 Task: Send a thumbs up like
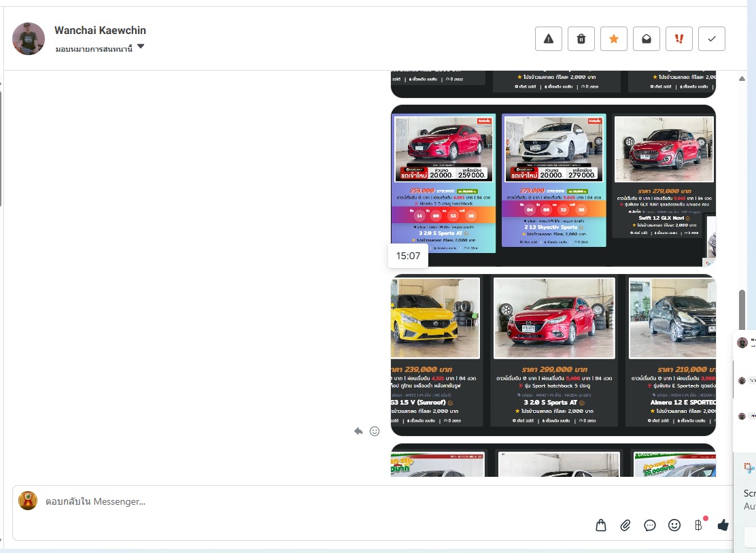click(723, 525)
